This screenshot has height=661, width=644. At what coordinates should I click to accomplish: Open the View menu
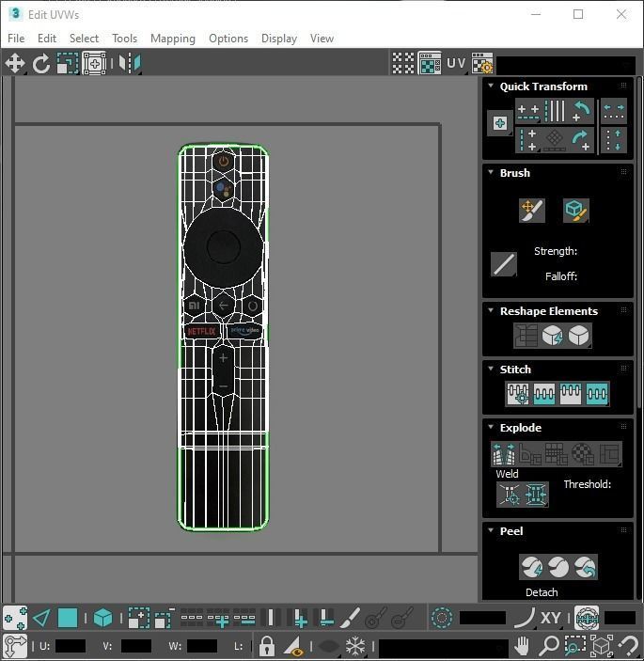pos(322,39)
